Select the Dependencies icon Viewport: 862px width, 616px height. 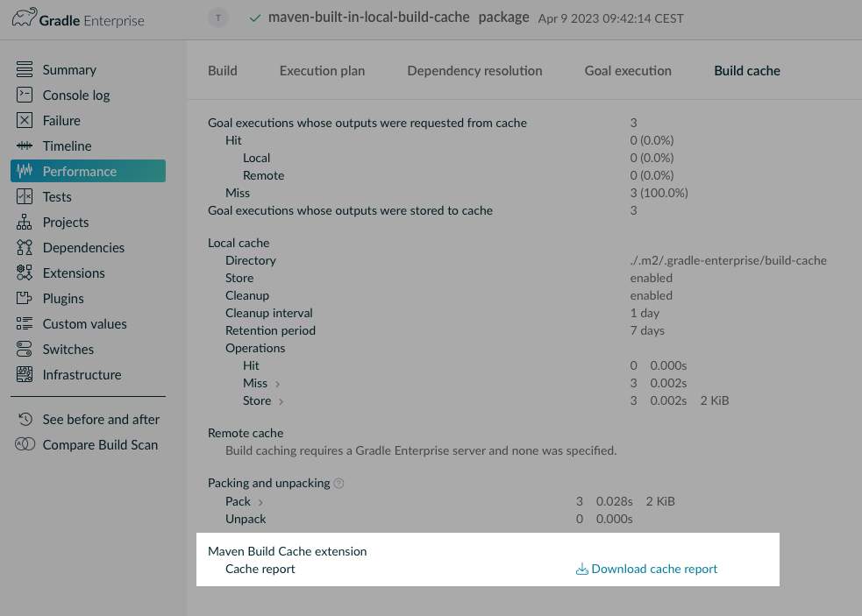25,247
